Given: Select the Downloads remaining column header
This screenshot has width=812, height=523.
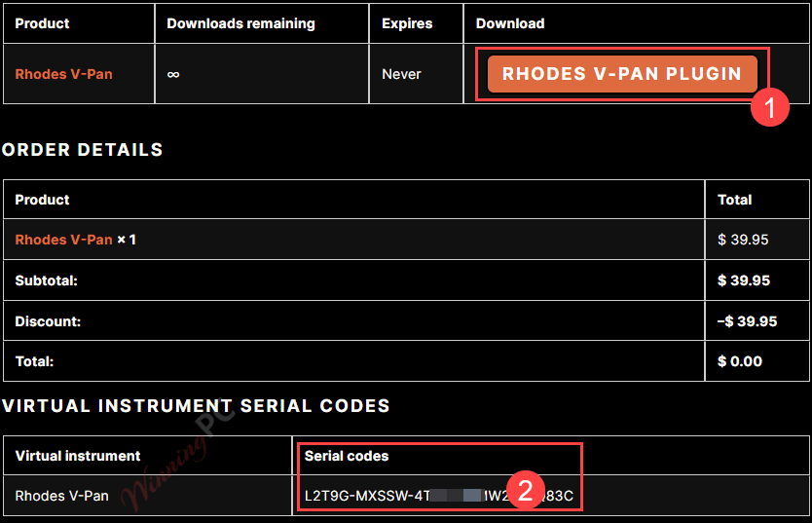Looking at the screenshot, I should [x=240, y=23].
